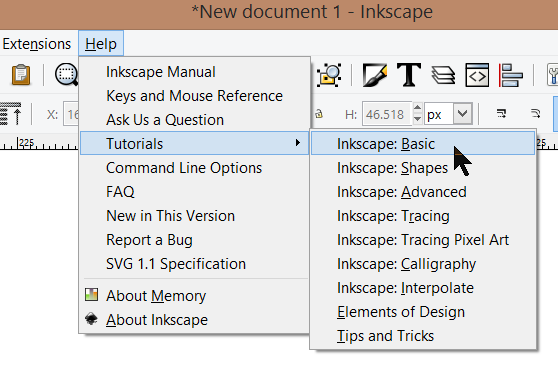This screenshot has height=366, width=558.
Task: Open the Align and Distribute icon
Action: pos(511,75)
